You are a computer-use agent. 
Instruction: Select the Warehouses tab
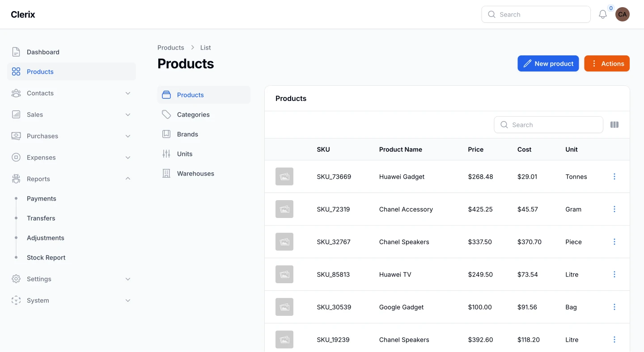204,173
